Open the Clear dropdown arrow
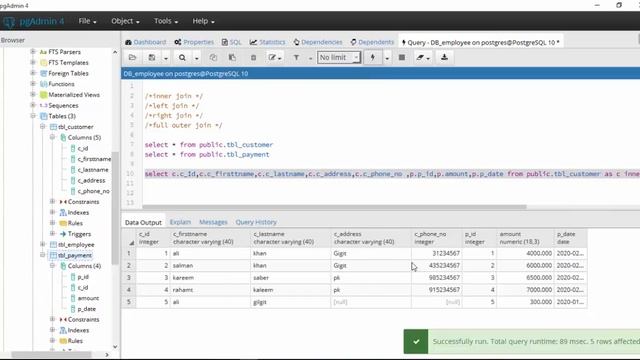Viewport: 640px width, 360px height. pyautogui.click(x=428, y=58)
